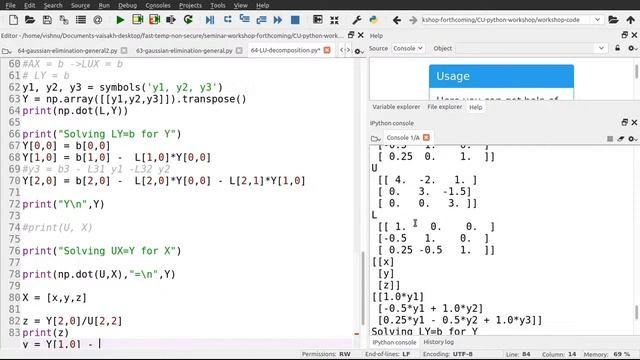Image resolution: width=640 pixels, height=360 pixels.
Task: Close the Console 1/A tab
Action: point(426,137)
